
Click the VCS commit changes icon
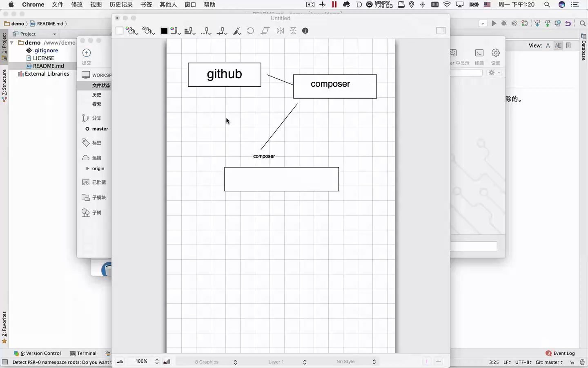548,23
